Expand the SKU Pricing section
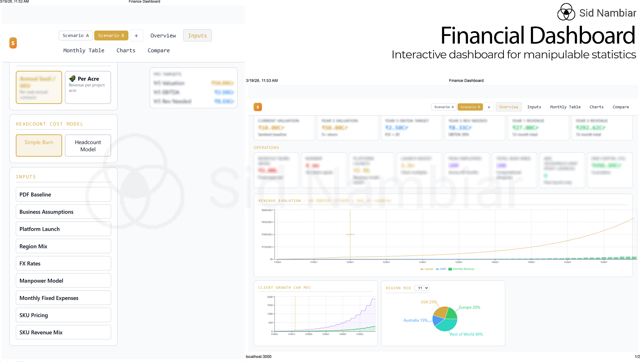The height and width of the screenshot is (362, 644). [x=63, y=315]
